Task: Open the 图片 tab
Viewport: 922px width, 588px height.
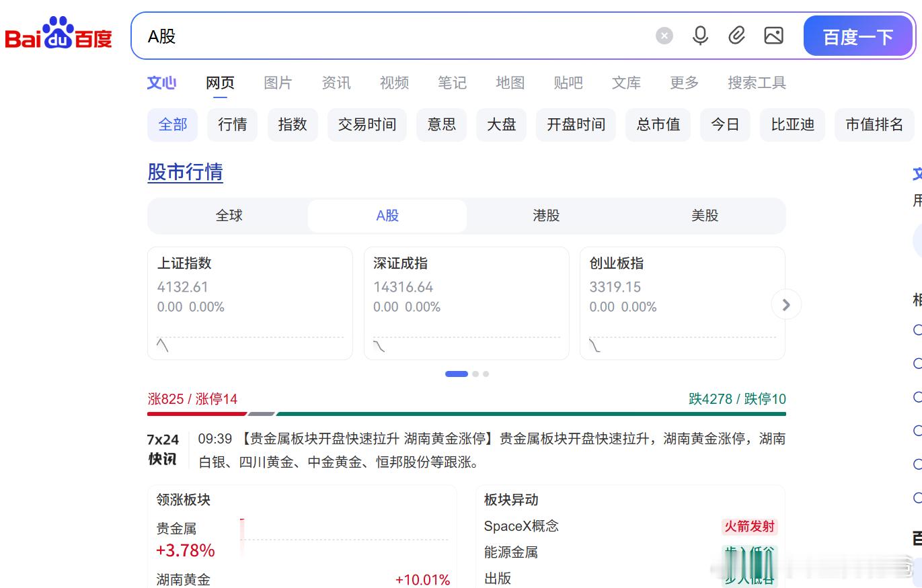Action: tap(278, 83)
